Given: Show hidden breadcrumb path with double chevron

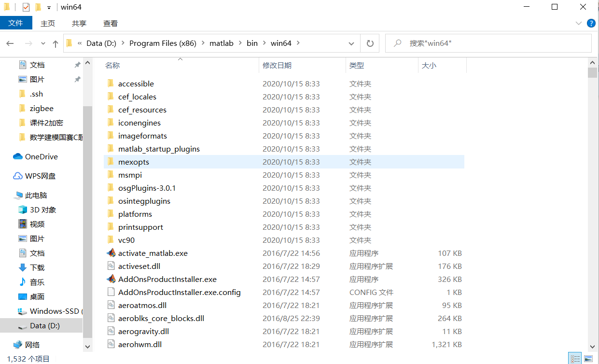Looking at the screenshot, I should tap(80, 43).
